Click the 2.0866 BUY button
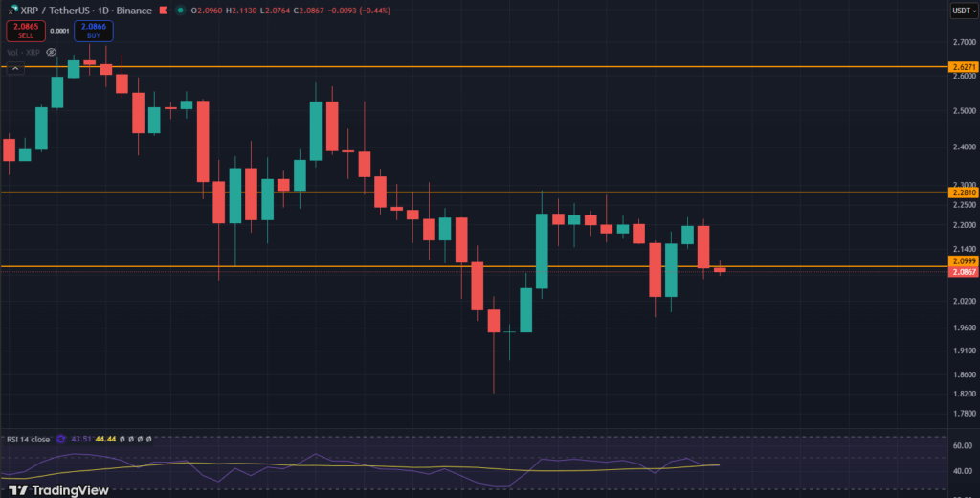The height and width of the screenshot is (498, 980). (94, 32)
